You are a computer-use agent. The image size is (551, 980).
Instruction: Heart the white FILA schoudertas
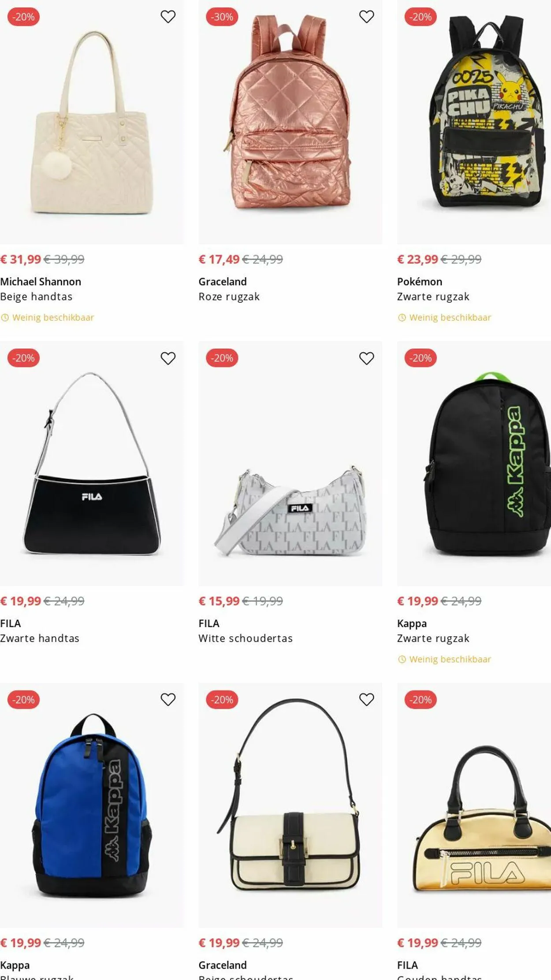[366, 358]
